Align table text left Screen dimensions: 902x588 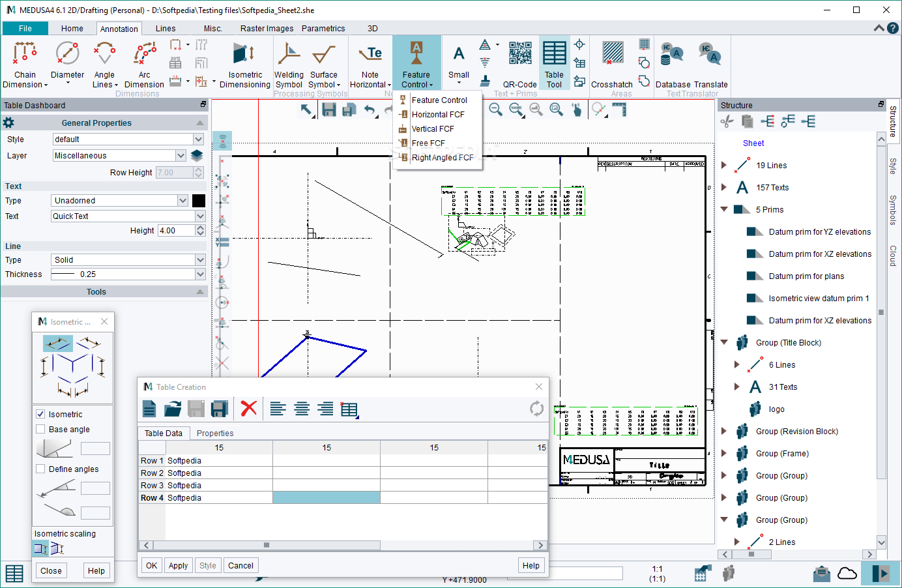point(278,409)
